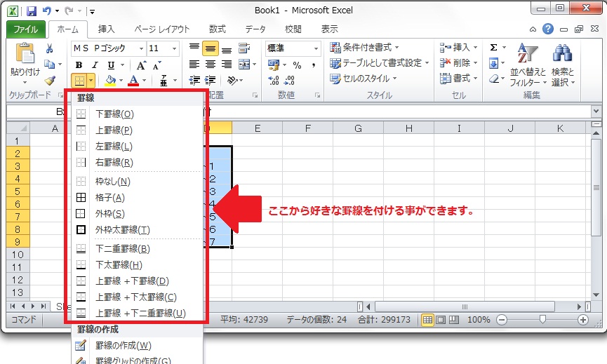Save workbook with the floppy disk icon
Image resolution: width=607 pixels, height=364 pixels.
click(x=32, y=11)
